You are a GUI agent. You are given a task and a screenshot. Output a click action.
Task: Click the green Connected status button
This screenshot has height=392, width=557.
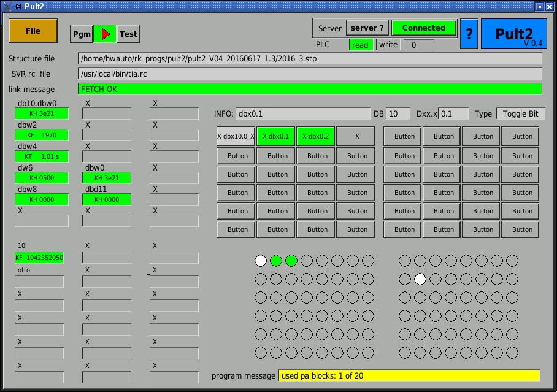pyautogui.click(x=424, y=28)
